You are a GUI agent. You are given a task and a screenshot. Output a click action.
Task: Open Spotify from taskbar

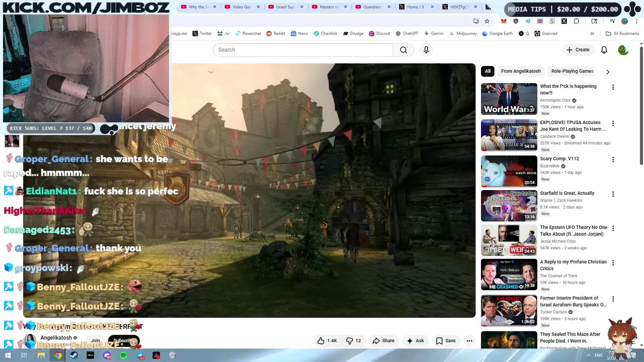point(123,355)
